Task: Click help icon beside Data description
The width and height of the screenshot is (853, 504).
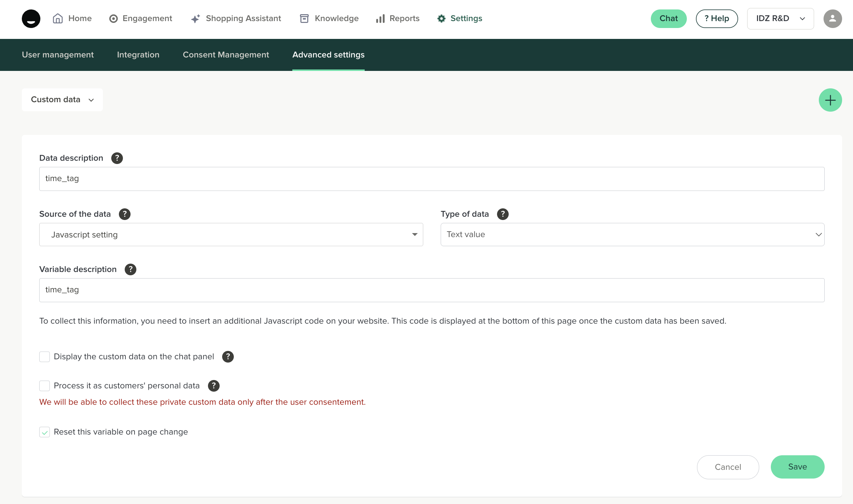Action: [117, 158]
